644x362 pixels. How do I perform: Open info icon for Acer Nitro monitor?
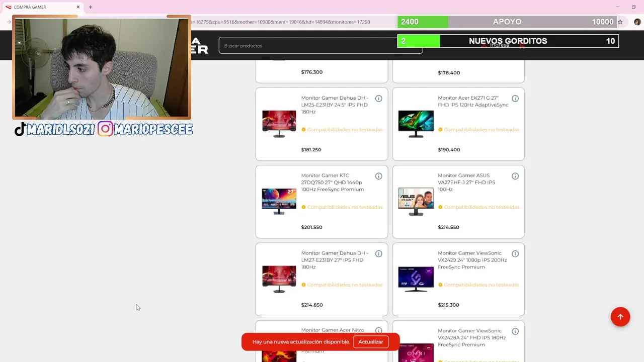pyautogui.click(x=378, y=331)
